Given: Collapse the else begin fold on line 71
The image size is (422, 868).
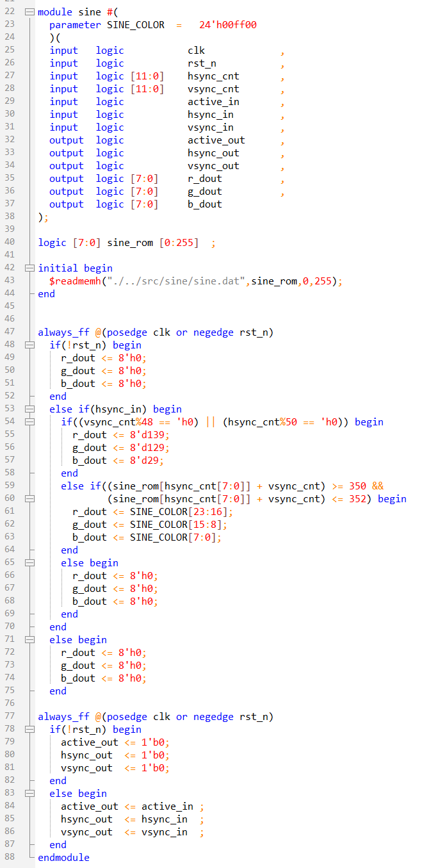Looking at the screenshot, I should point(29,640).
